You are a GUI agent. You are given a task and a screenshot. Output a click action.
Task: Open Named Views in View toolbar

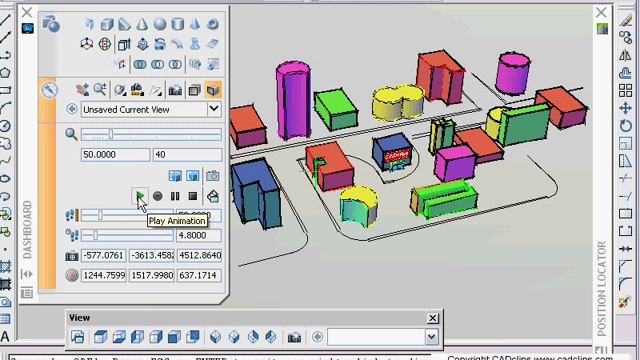(x=78, y=337)
